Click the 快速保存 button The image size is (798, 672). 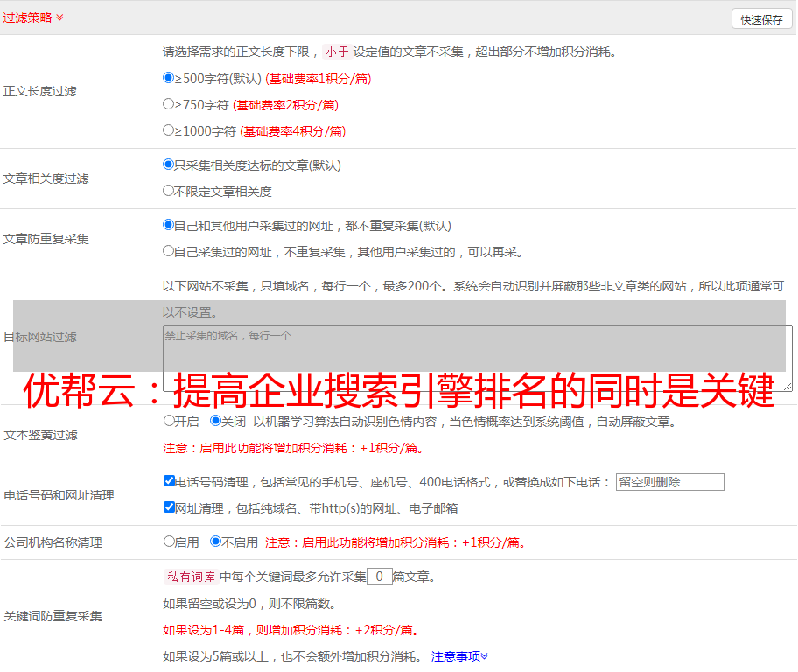[761, 19]
